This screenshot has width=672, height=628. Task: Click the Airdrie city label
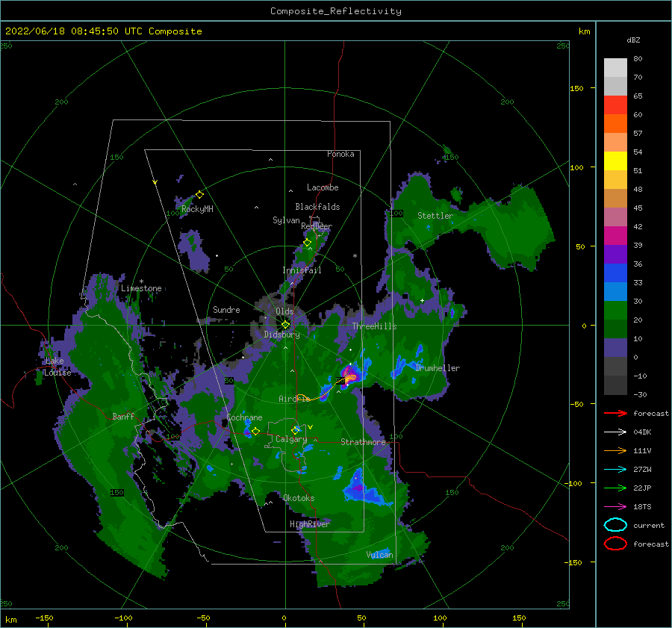294,399
